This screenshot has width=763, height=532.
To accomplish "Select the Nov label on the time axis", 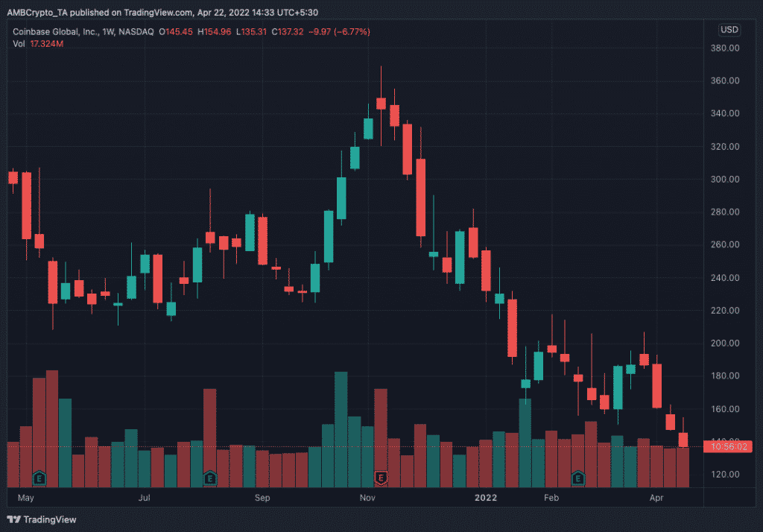I will [x=367, y=498].
